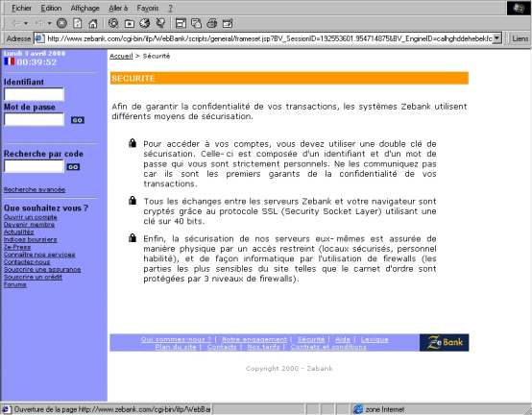Click the ZeBank logo in footer

pyautogui.click(x=444, y=342)
